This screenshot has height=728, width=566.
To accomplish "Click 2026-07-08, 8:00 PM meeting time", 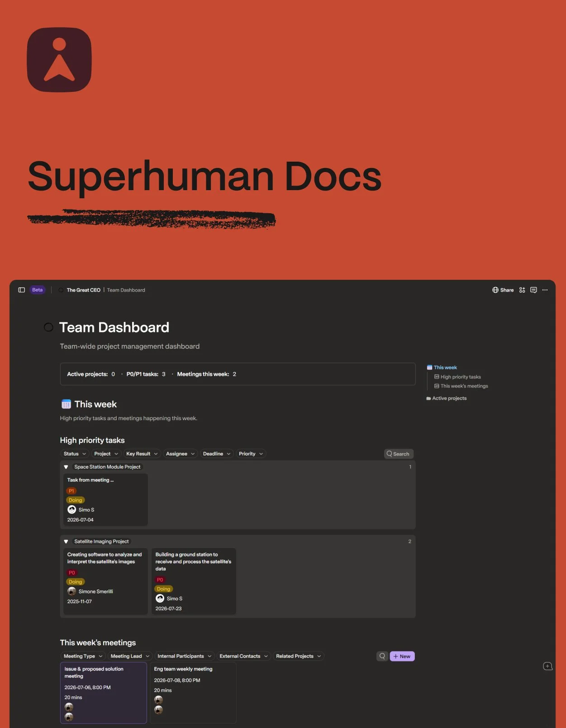I will tap(177, 680).
